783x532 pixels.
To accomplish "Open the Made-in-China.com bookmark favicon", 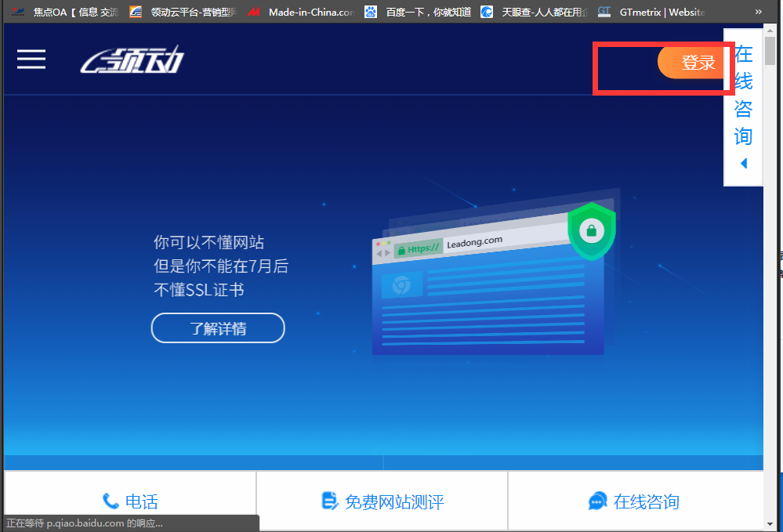I will click(253, 12).
